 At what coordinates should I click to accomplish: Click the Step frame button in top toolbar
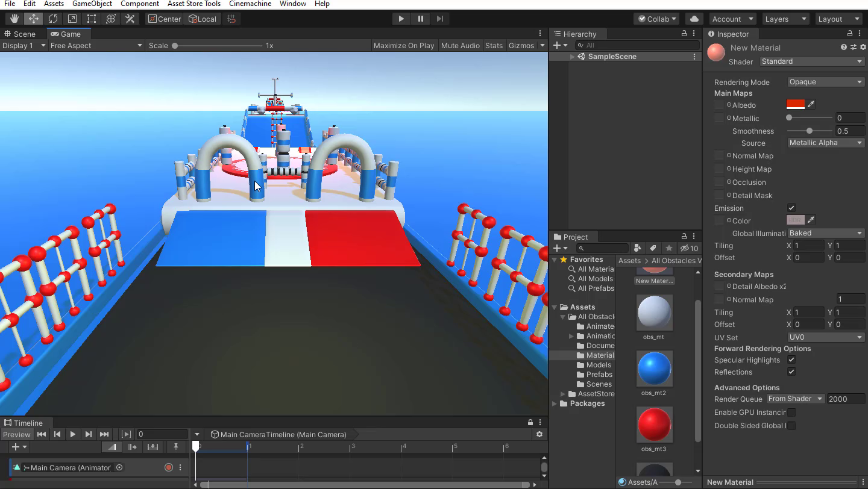coord(439,19)
